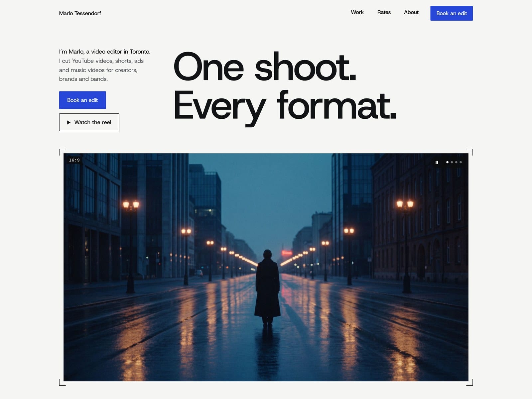532x399 pixels.
Task: Jump to the third slideshow dot
Action: (x=456, y=162)
